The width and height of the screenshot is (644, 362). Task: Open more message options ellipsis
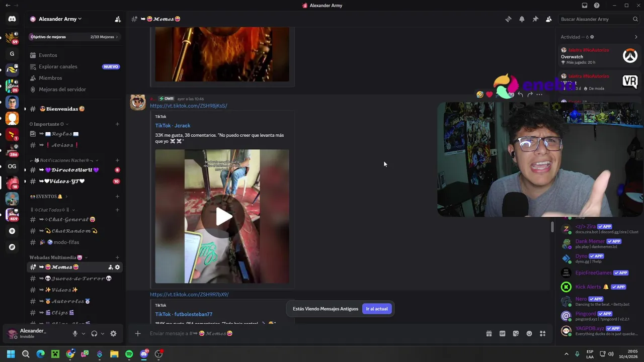coord(539,94)
